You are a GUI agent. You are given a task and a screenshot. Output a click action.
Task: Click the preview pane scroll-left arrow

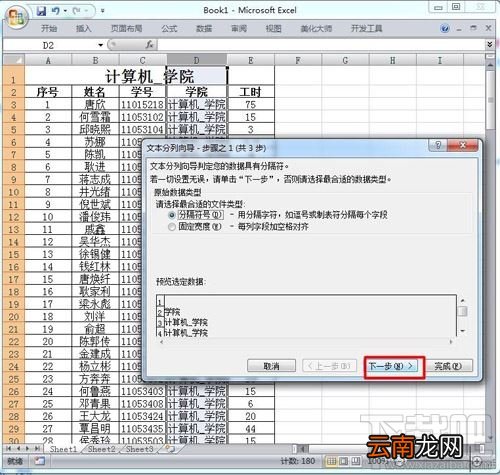coord(162,342)
